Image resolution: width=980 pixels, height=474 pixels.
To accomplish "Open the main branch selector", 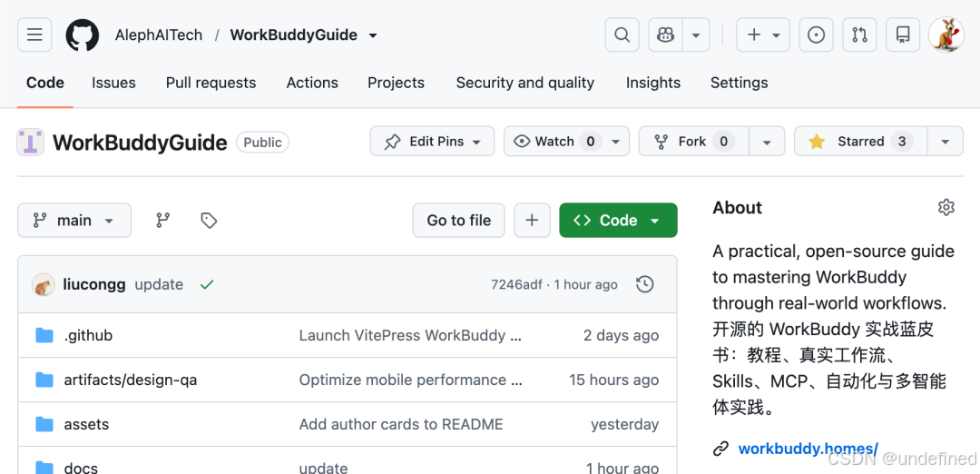I will 74,220.
